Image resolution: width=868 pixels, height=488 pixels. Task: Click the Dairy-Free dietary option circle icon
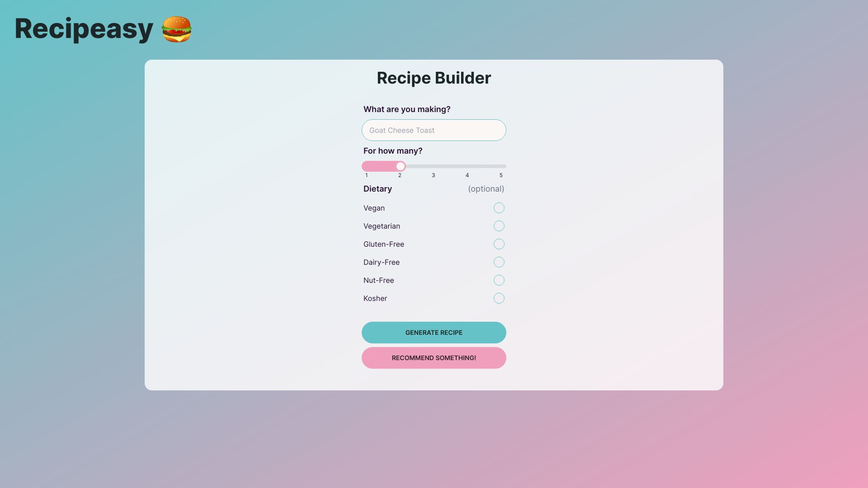pos(499,262)
